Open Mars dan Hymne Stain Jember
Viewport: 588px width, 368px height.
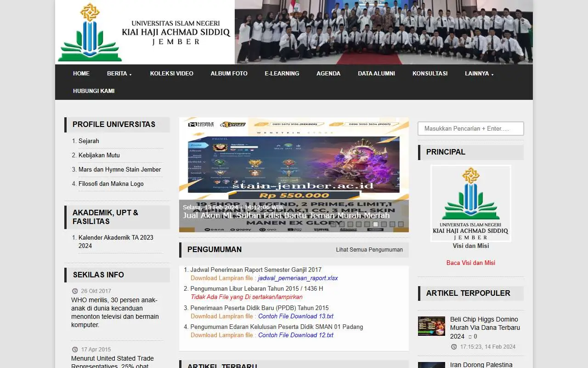click(x=120, y=170)
